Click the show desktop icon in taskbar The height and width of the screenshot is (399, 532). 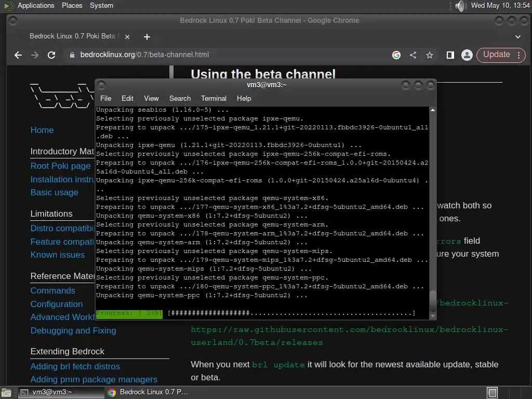coord(6,393)
